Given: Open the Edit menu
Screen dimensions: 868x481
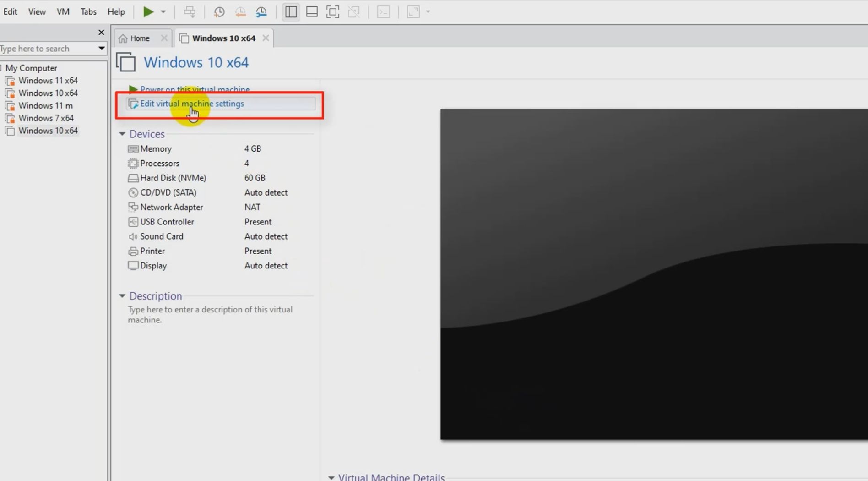Looking at the screenshot, I should [10, 12].
